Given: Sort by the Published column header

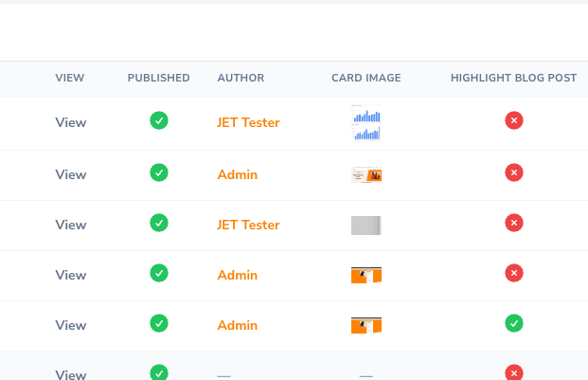Looking at the screenshot, I should click(159, 78).
